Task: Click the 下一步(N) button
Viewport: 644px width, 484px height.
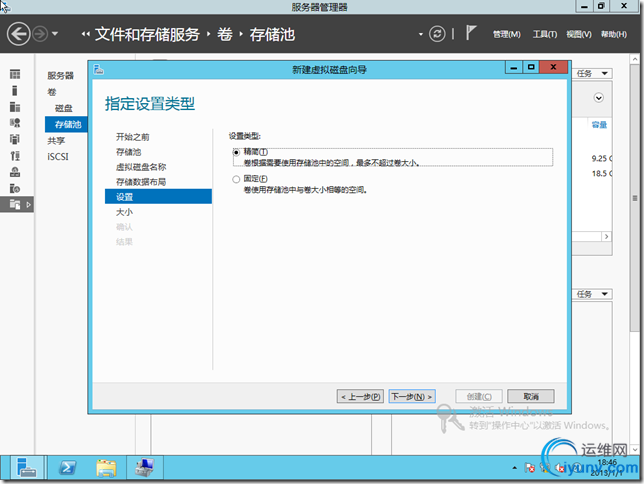Action: point(412,396)
